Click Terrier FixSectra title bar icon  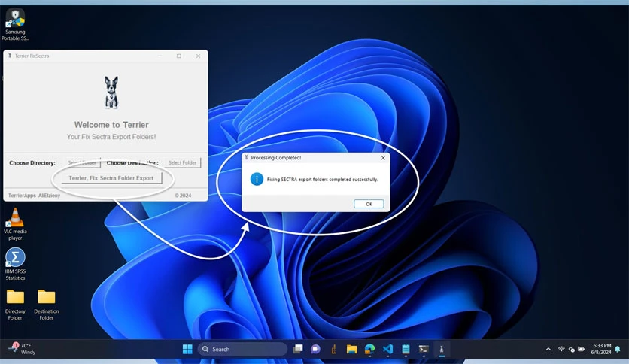point(10,56)
